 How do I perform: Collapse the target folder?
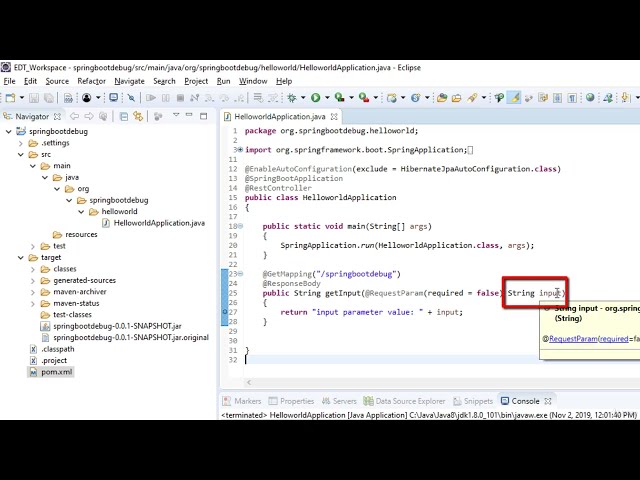[x=21, y=258]
